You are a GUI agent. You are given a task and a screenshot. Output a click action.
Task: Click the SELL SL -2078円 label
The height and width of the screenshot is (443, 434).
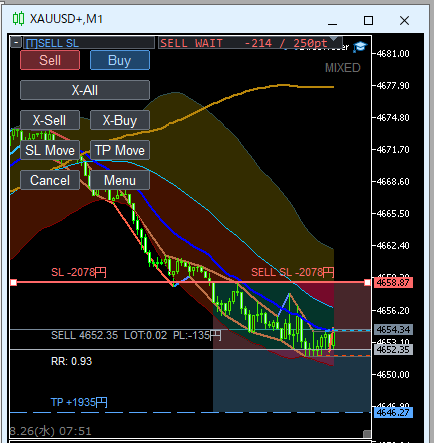click(x=292, y=272)
